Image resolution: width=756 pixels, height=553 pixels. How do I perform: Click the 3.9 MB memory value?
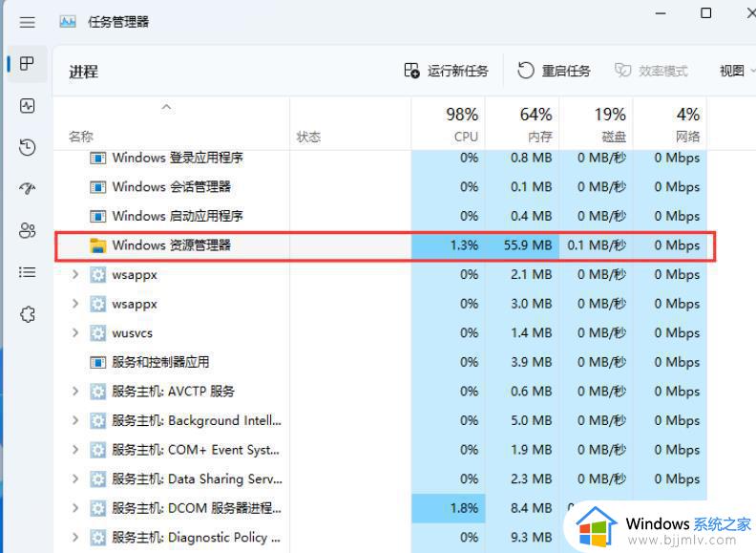click(x=532, y=362)
